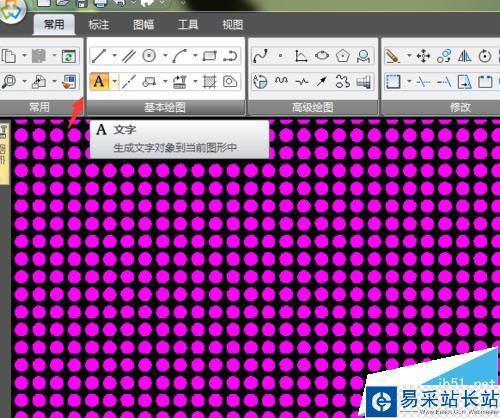This screenshot has height=418, width=500.
Task: Expand the Line tool dropdown arrow
Action: coord(114,55)
